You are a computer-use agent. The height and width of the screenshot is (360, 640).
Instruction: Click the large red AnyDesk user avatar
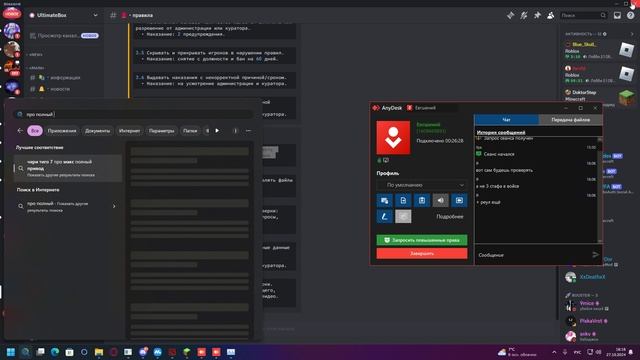coord(393,138)
